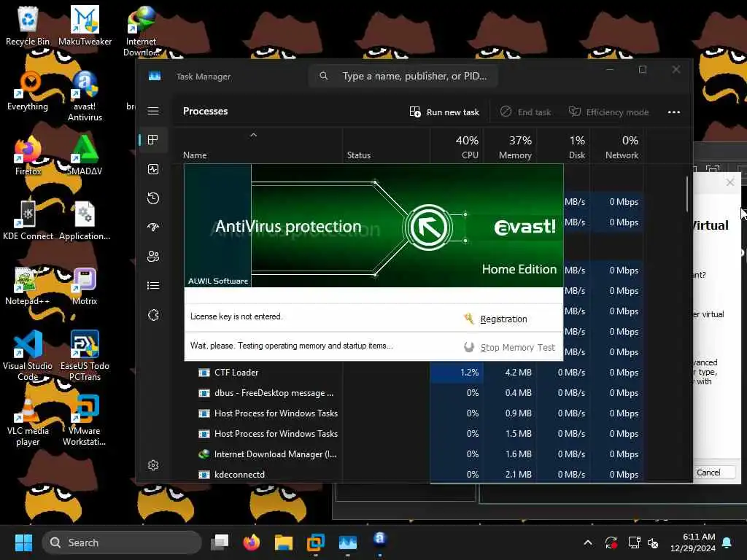Open Services page in Task Manager sidebar
Viewport: 747px width, 560px height.
(x=153, y=315)
